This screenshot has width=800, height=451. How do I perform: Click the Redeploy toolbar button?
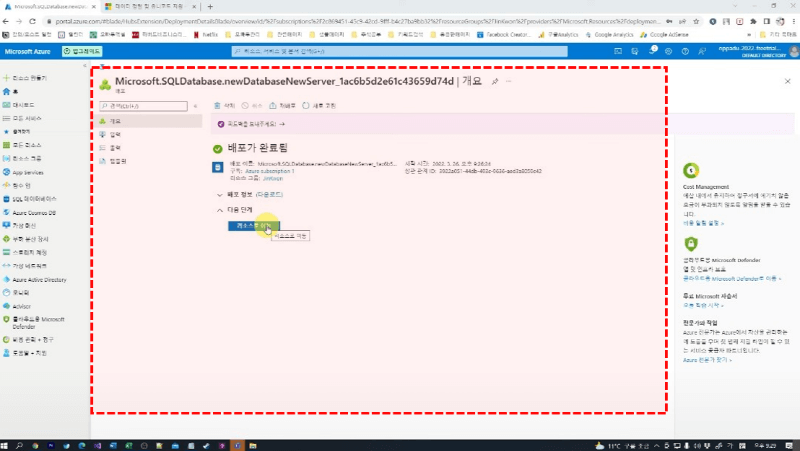pyautogui.click(x=282, y=106)
